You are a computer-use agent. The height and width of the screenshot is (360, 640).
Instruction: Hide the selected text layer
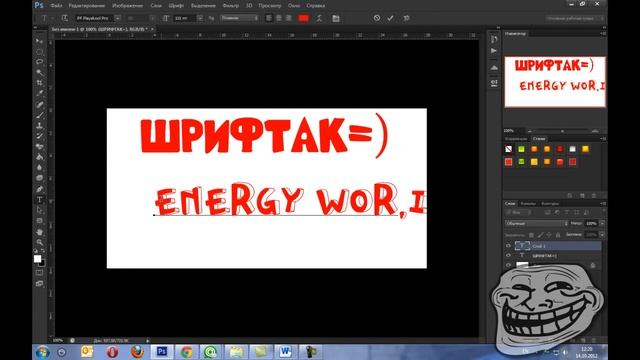tap(508, 246)
